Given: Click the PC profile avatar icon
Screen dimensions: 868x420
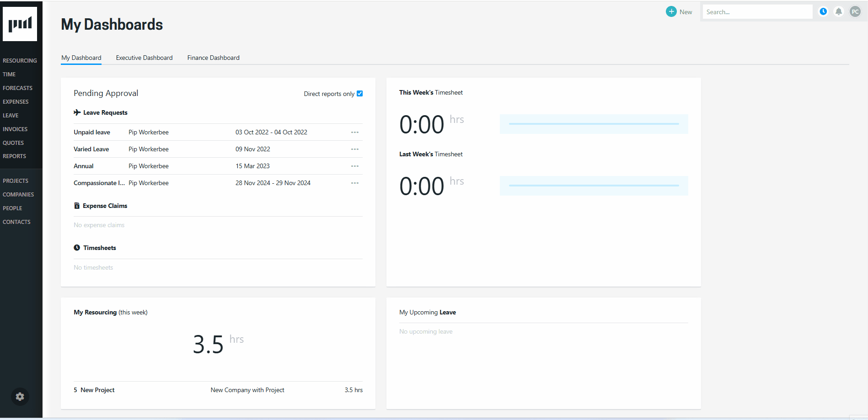Looking at the screenshot, I should coord(855,11).
